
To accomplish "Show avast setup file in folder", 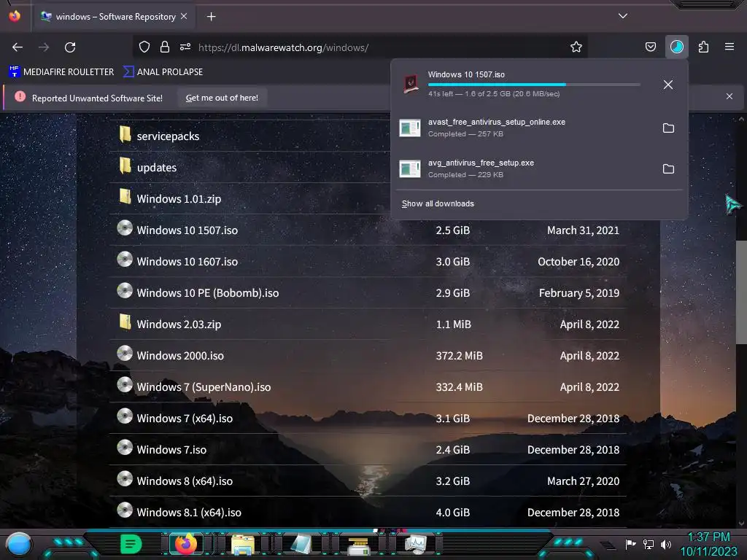I will (x=668, y=128).
